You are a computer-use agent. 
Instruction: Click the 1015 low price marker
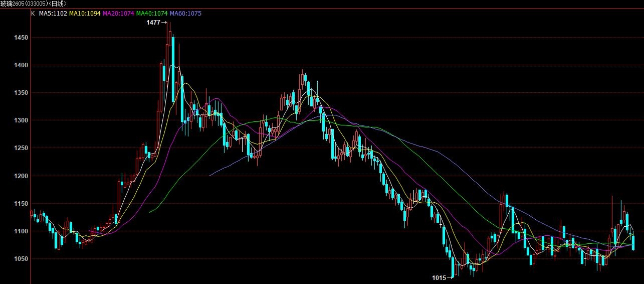(x=439, y=277)
